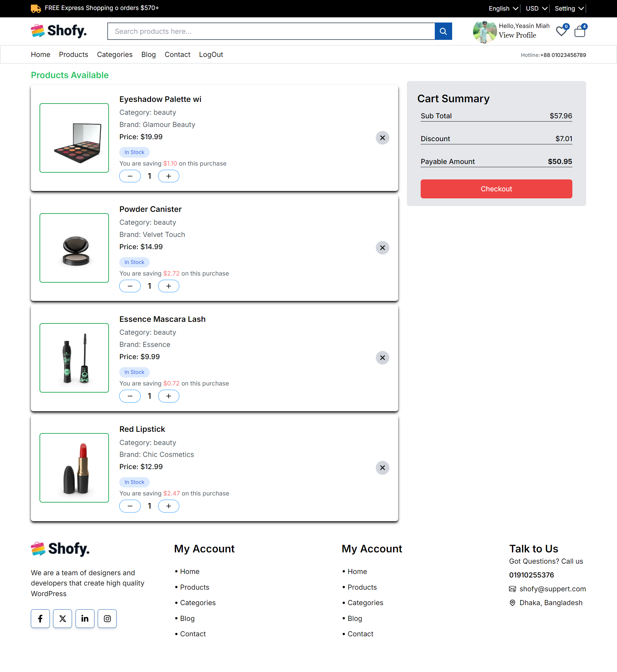
Task: Open the Blog menu item in the navigation bar
Action: point(148,54)
